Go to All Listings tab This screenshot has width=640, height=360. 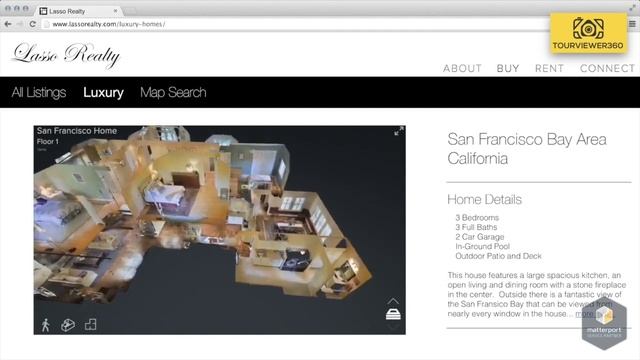tap(39, 93)
